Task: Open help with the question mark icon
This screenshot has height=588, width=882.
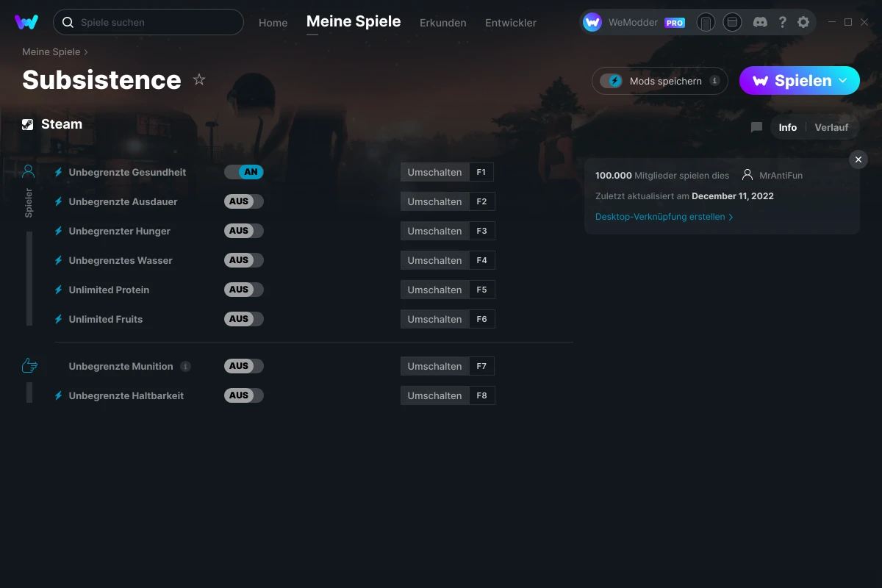Action: tap(783, 22)
